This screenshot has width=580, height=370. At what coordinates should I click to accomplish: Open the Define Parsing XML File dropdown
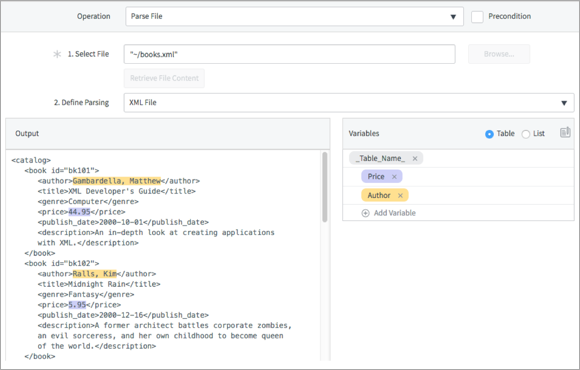349,103
